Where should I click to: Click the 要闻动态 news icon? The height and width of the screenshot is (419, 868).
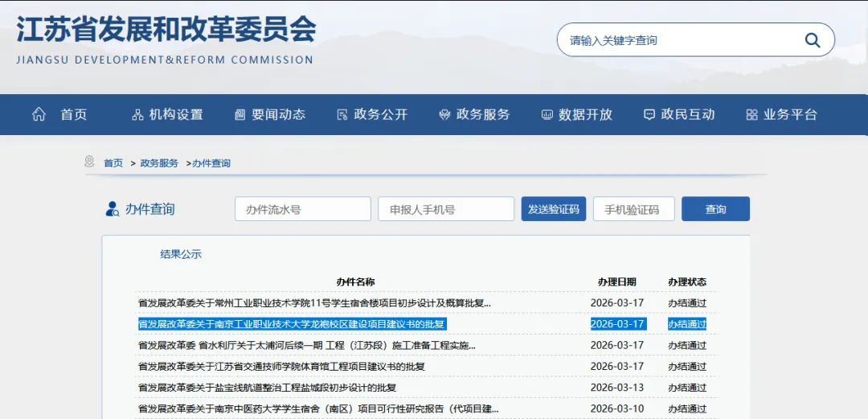[x=240, y=115]
